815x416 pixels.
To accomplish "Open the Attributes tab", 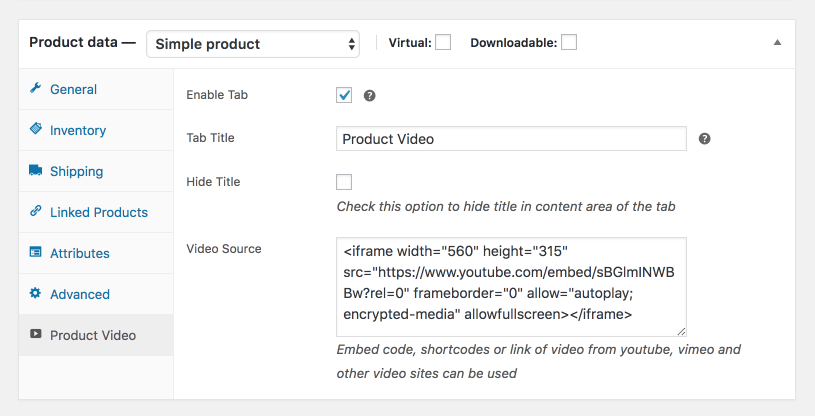I will 96,253.
